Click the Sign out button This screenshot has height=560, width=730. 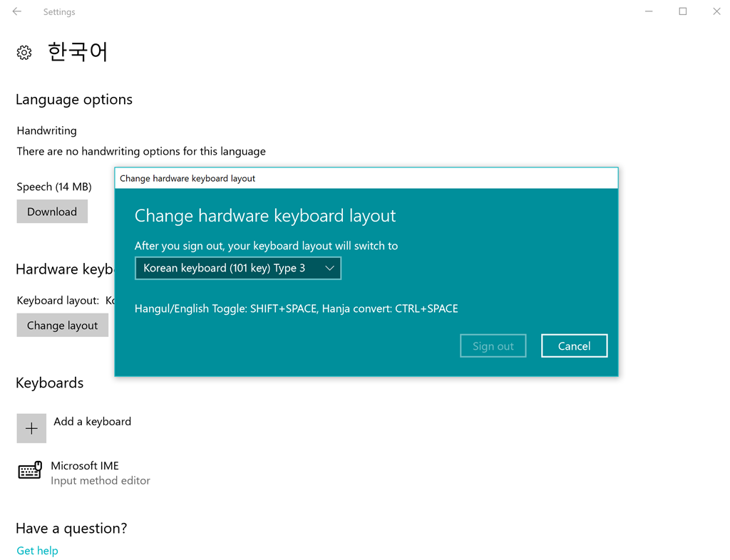click(x=493, y=346)
